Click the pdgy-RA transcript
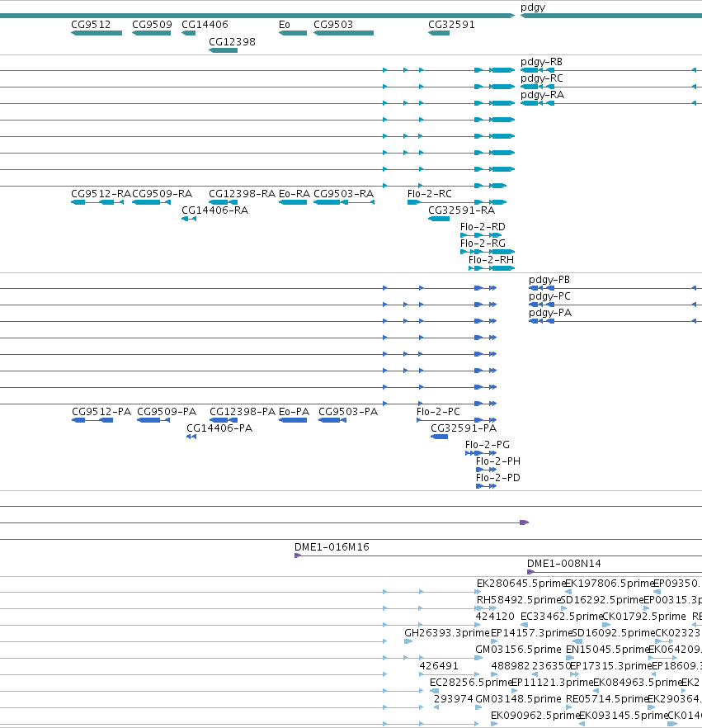Viewport: 702px width, 728px height. [x=611, y=103]
